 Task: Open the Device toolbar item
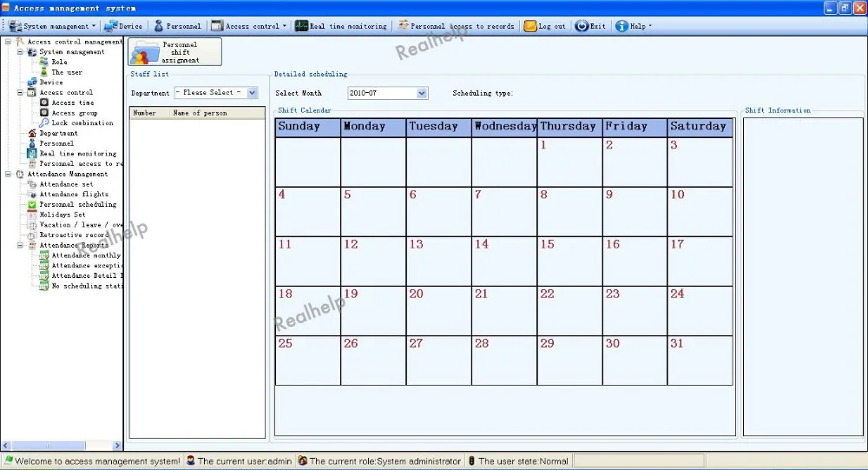[123, 26]
